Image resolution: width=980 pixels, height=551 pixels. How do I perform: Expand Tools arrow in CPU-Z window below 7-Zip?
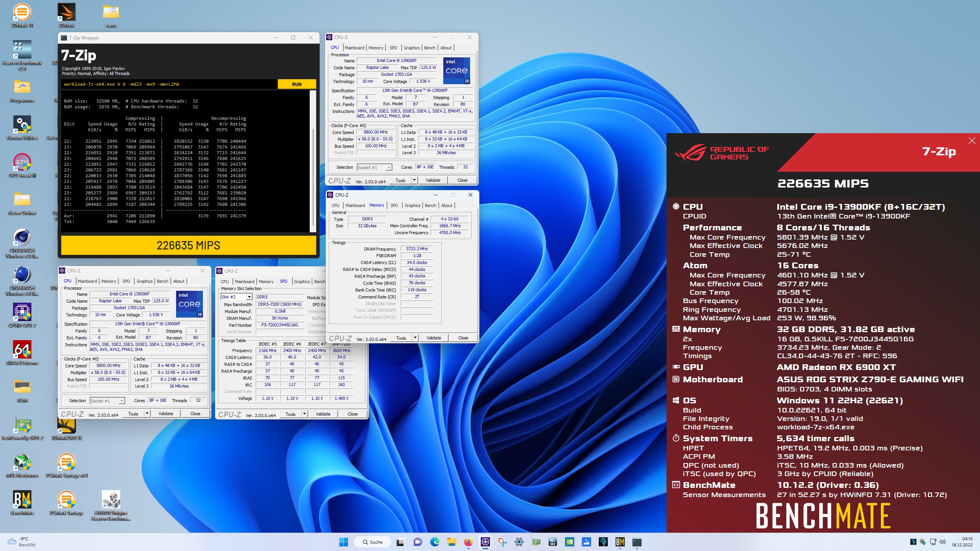(147, 414)
